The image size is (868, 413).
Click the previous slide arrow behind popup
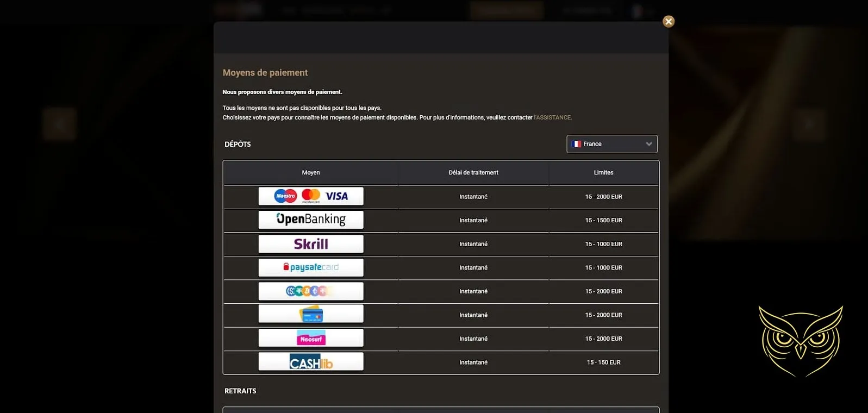pos(59,124)
